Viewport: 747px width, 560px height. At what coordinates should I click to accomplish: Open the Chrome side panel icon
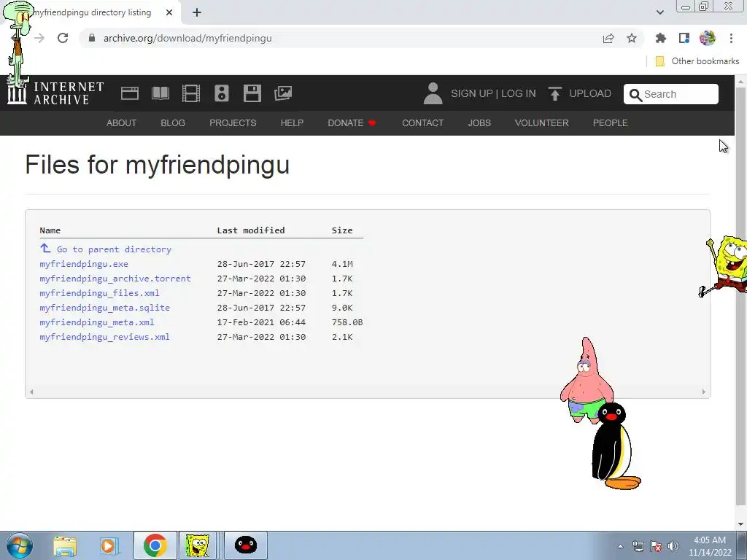click(684, 38)
